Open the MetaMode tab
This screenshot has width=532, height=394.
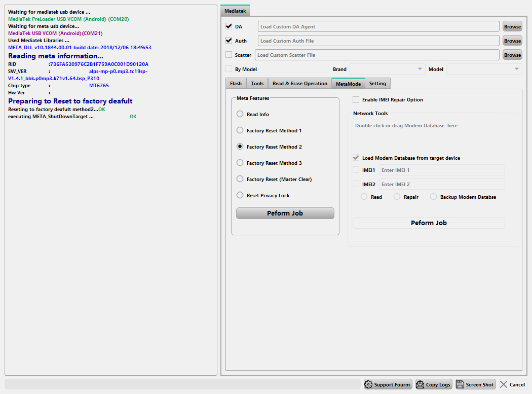[348, 84]
